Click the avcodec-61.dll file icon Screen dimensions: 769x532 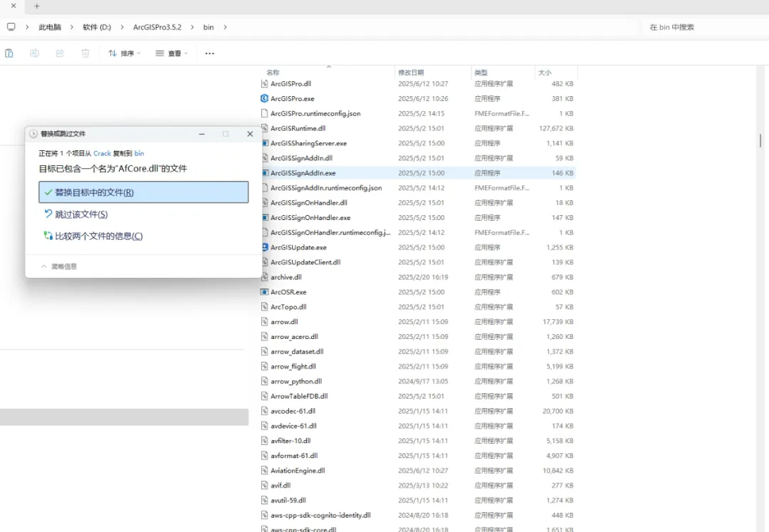tap(264, 411)
